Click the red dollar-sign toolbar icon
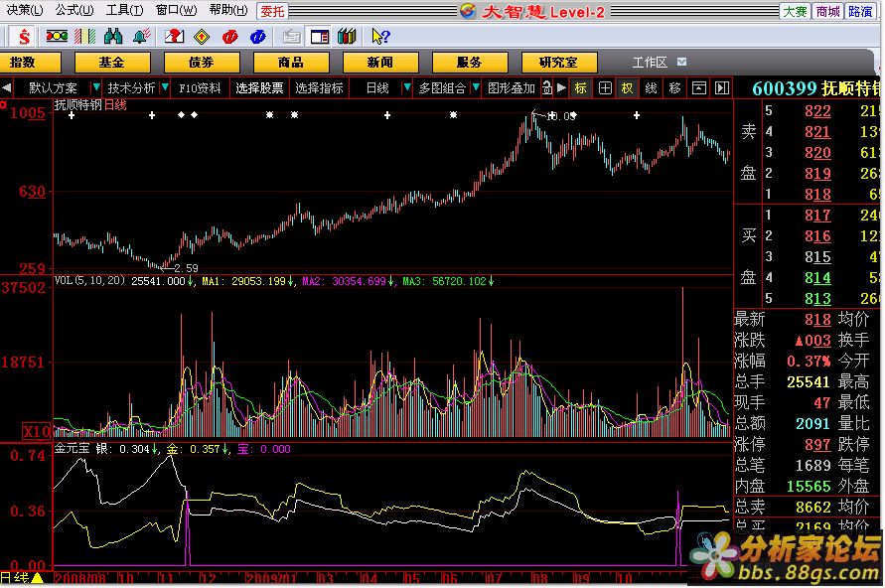This screenshot has height=588, width=885. (x=24, y=37)
